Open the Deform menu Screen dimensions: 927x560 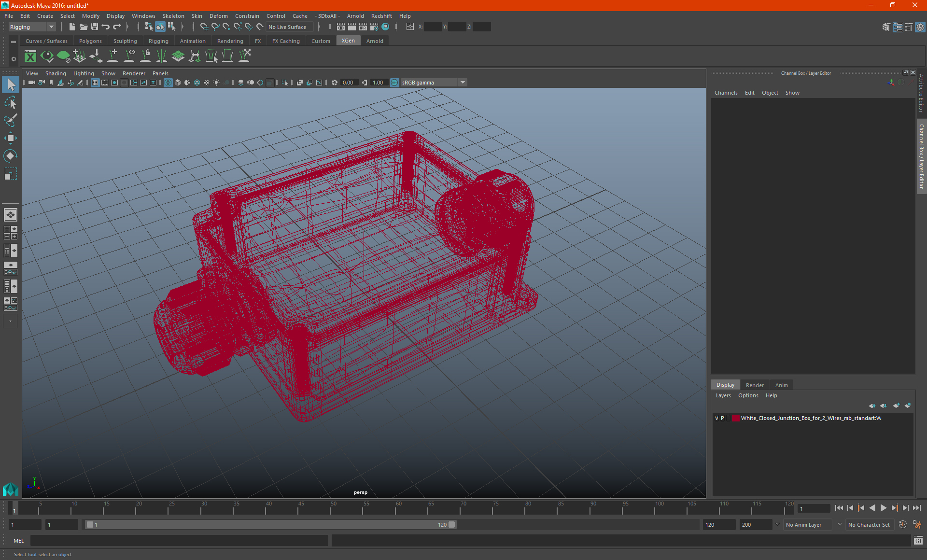218,16
